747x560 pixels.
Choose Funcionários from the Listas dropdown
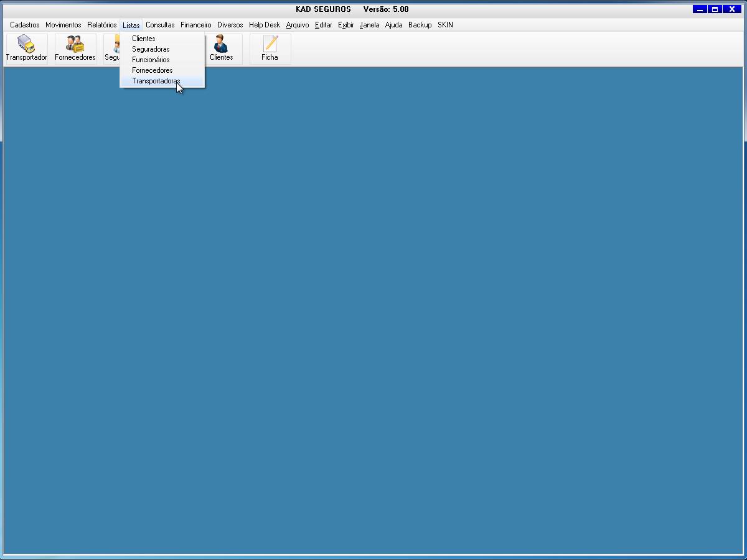(151, 60)
